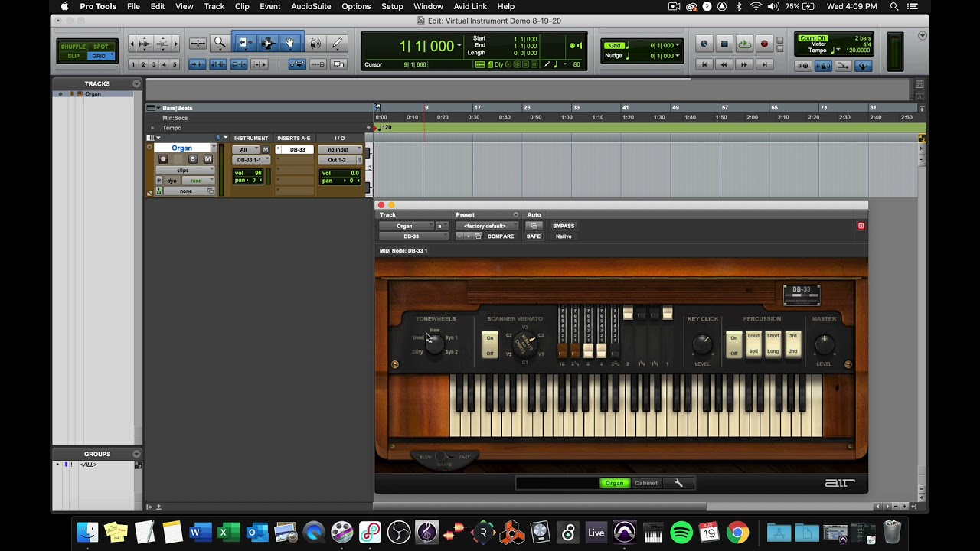Screen dimensions: 980x551
Task: Open the plugin preset menu 'factory default'
Action: click(x=486, y=226)
